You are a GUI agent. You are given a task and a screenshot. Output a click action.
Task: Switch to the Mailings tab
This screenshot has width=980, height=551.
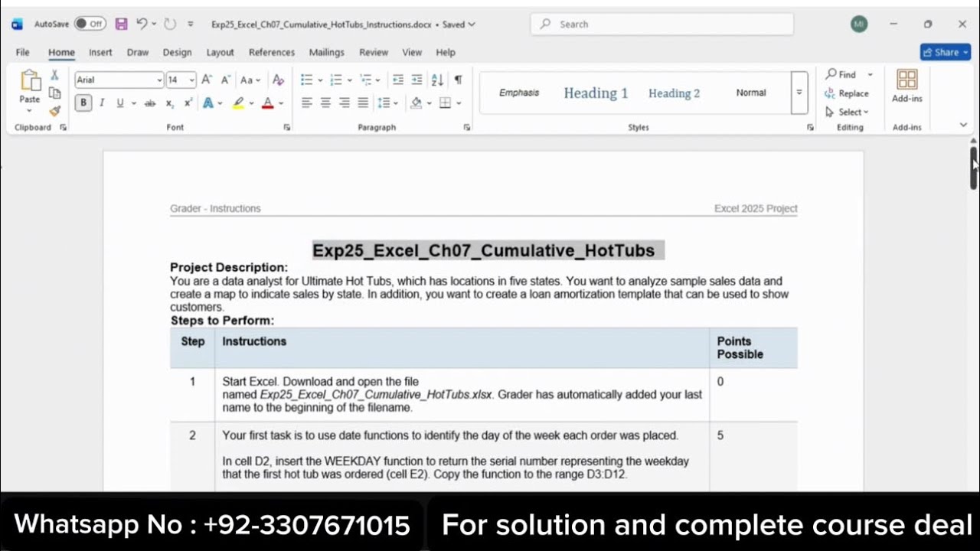327,52
